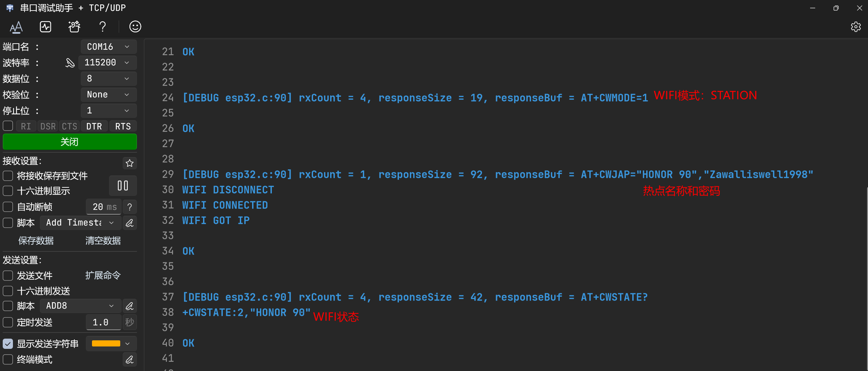Click the smiley face feedback icon
868x371 pixels.
[135, 27]
